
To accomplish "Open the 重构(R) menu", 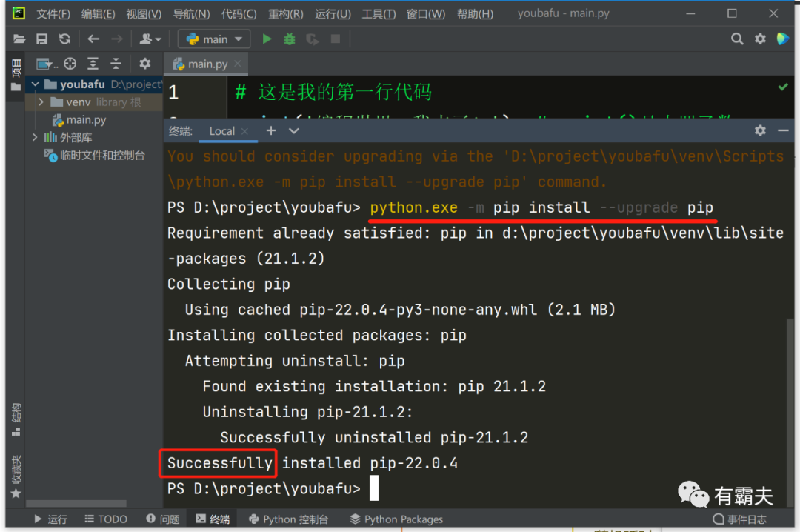I will 285,14.
